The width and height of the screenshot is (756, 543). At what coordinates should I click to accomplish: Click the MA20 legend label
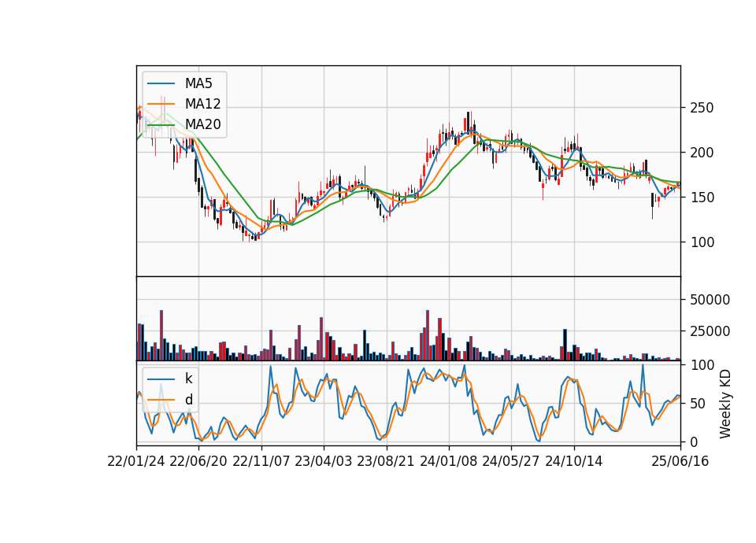(202, 124)
